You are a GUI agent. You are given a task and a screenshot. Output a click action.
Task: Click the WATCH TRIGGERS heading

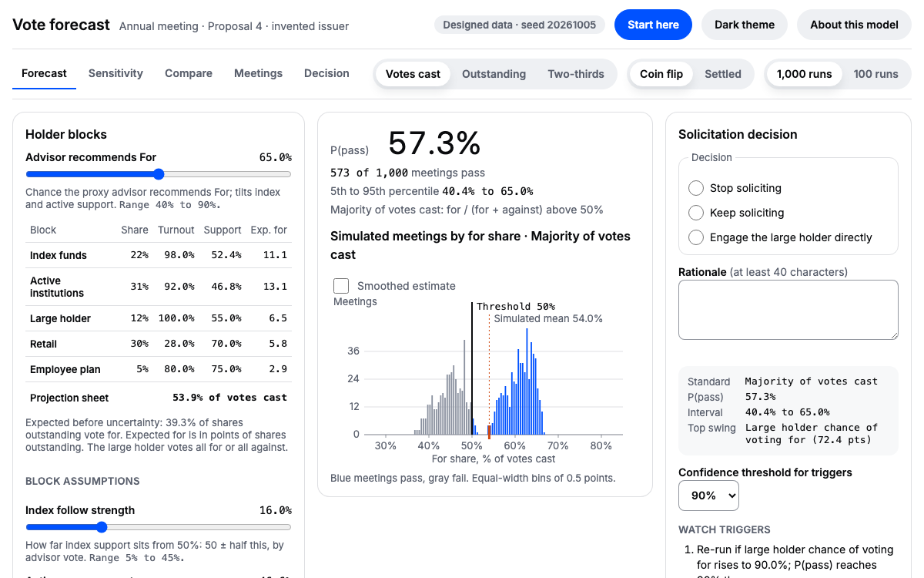(725, 529)
